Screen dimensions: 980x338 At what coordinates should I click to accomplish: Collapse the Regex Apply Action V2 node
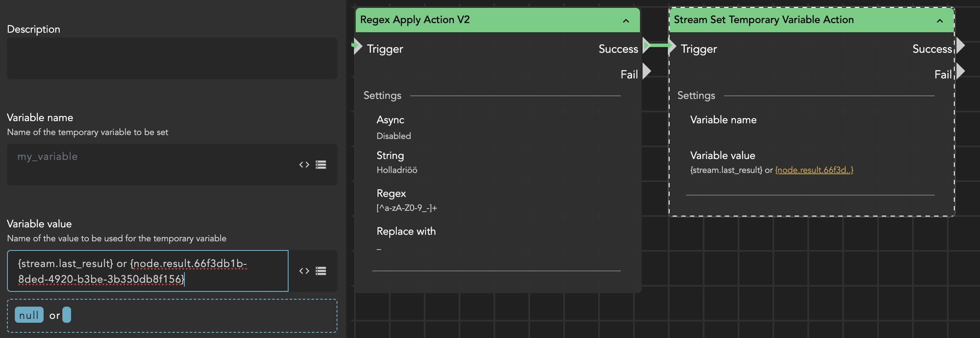pyautogui.click(x=626, y=20)
